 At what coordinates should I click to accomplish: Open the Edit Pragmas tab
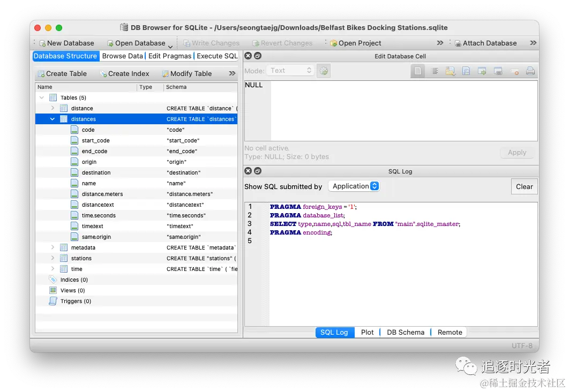[169, 56]
